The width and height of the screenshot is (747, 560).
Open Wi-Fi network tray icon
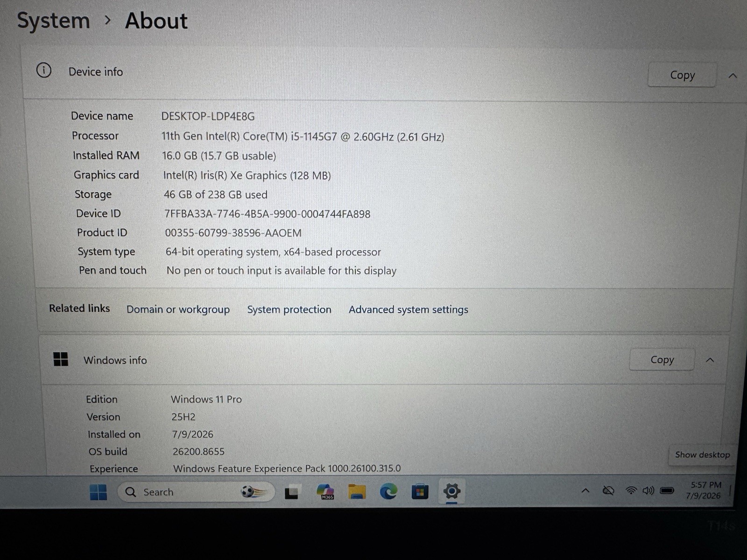coord(631,490)
